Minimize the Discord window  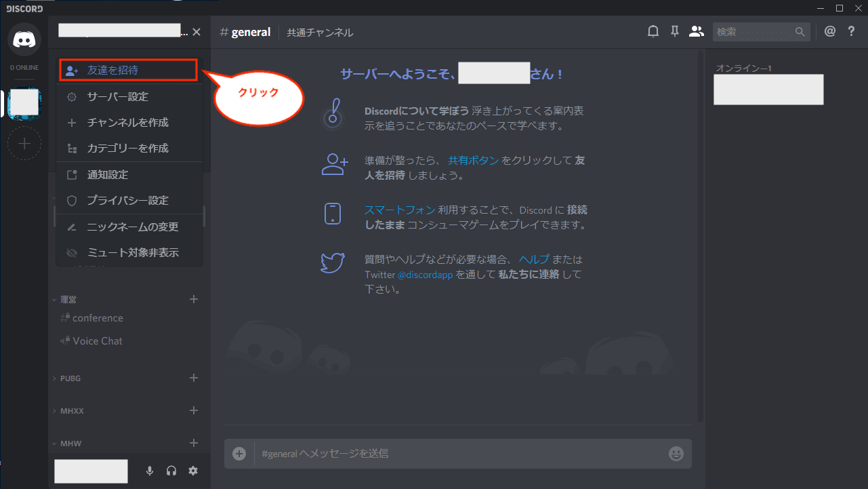821,8
